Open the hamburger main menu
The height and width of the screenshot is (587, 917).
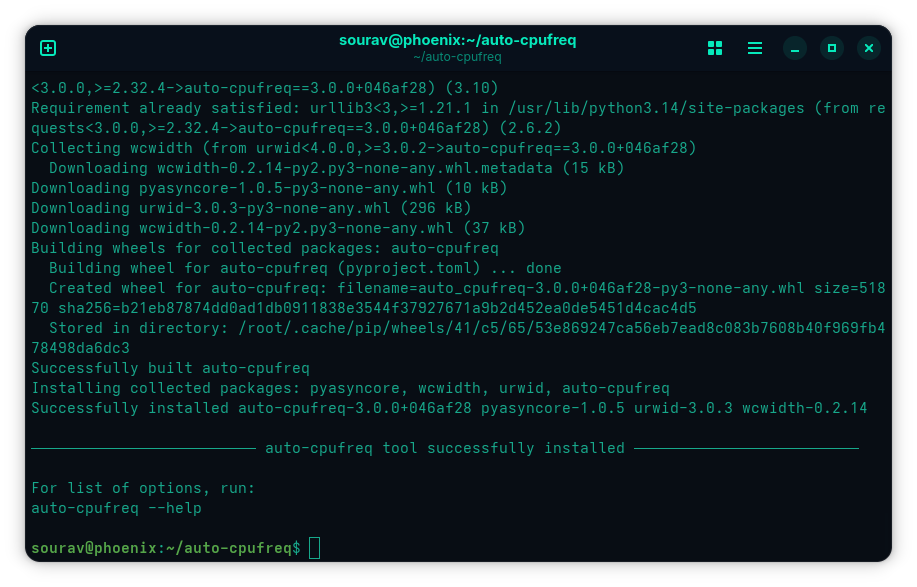(x=755, y=48)
